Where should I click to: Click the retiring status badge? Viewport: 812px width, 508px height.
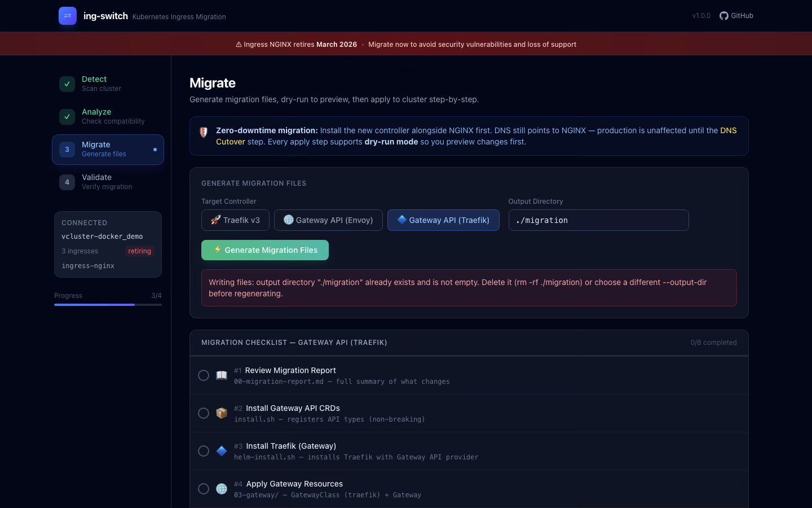pos(139,251)
